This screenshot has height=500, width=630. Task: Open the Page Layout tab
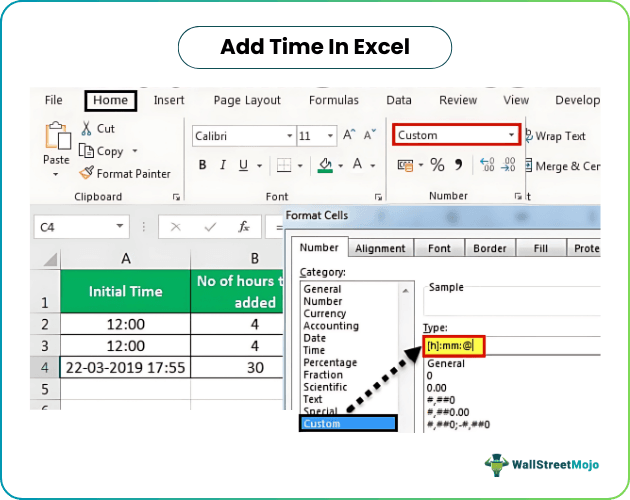(247, 100)
